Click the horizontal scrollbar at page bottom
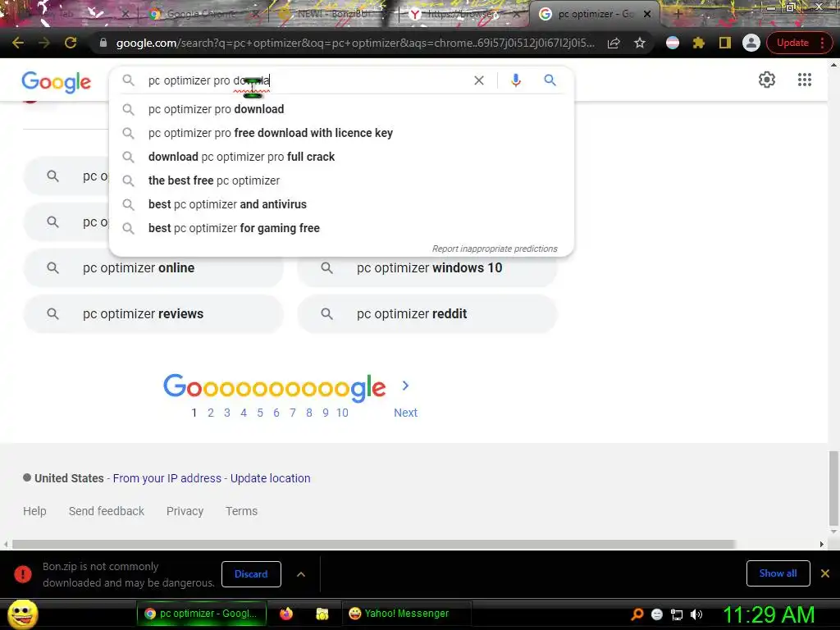 pos(373,545)
